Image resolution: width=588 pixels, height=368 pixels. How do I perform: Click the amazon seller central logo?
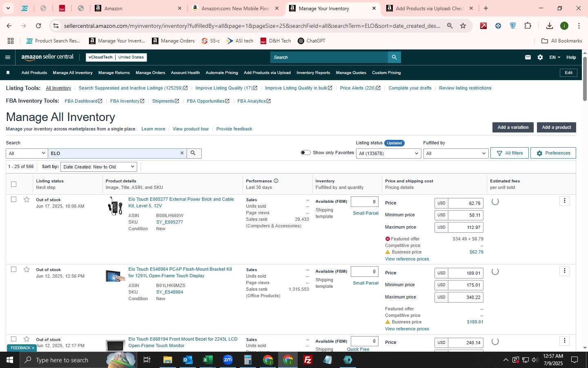click(x=47, y=57)
